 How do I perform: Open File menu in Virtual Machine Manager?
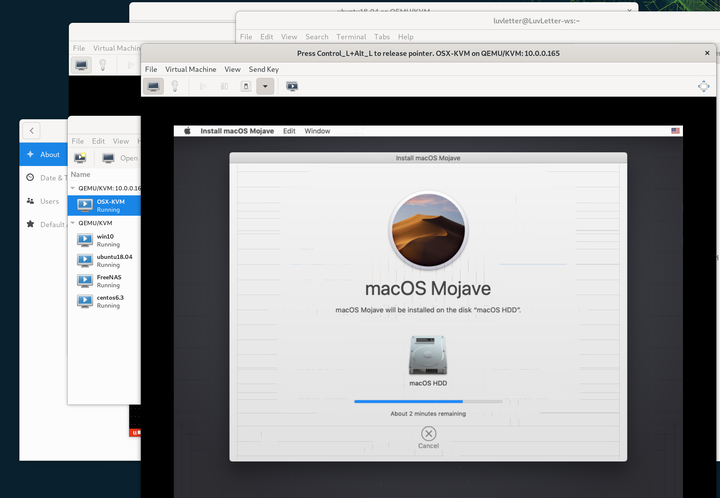(78, 141)
